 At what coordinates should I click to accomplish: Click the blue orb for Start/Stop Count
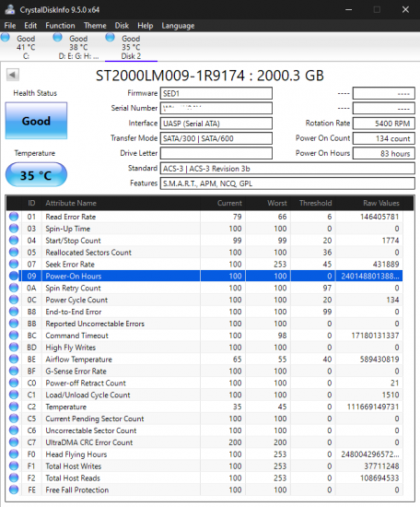pyautogui.click(x=14, y=241)
